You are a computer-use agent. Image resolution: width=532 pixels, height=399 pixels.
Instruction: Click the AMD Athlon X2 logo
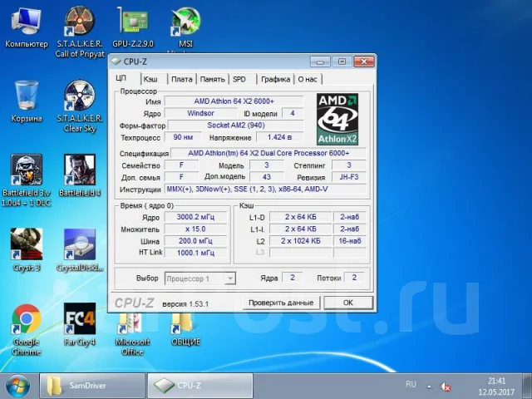pos(337,120)
